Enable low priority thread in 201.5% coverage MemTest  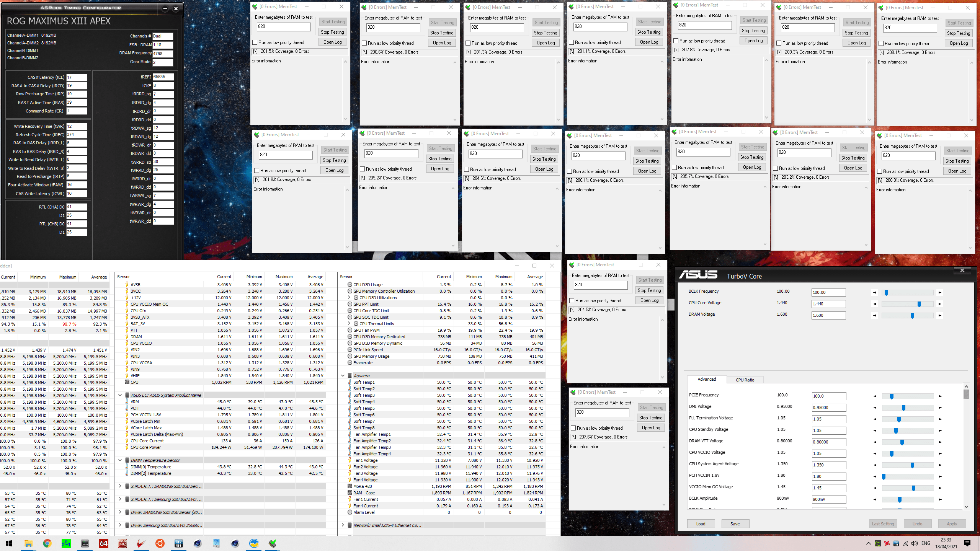pyautogui.click(x=255, y=42)
